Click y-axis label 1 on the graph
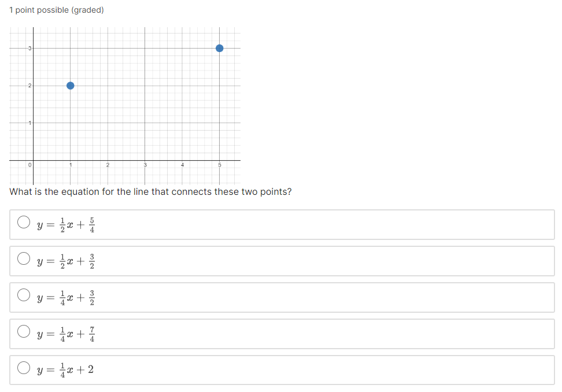The image size is (562, 392). [x=29, y=123]
